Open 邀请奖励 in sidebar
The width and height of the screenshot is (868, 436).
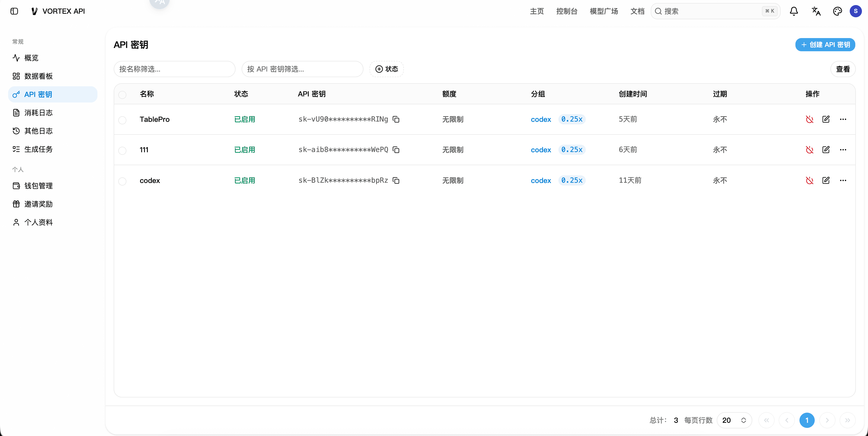(53, 204)
